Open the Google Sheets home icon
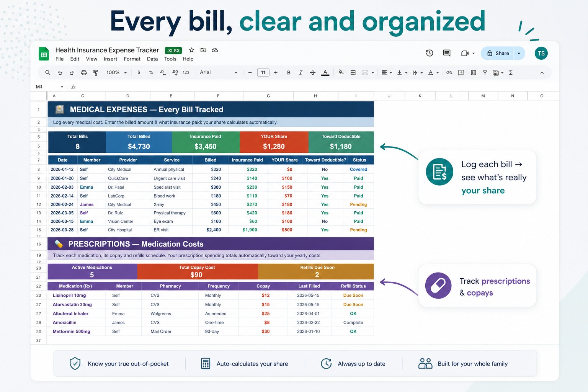Screen dimensions: 588x392 (44, 54)
